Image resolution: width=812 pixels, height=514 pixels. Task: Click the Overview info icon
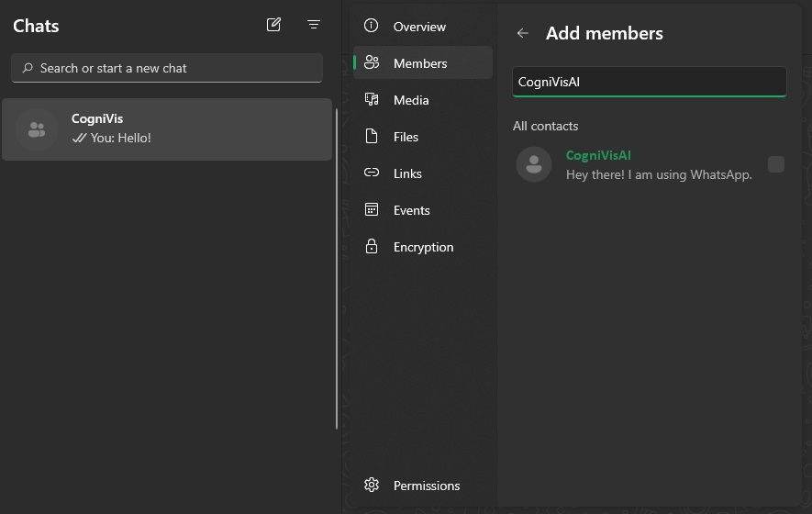coord(372,27)
